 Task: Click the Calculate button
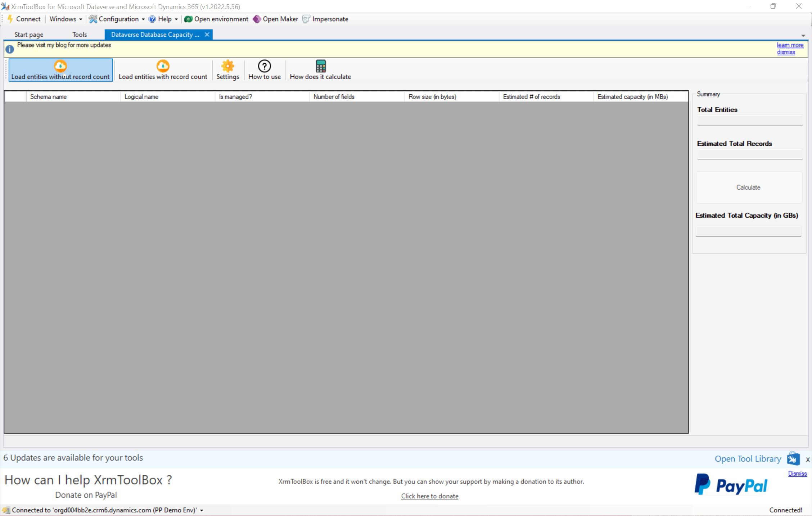tap(749, 187)
